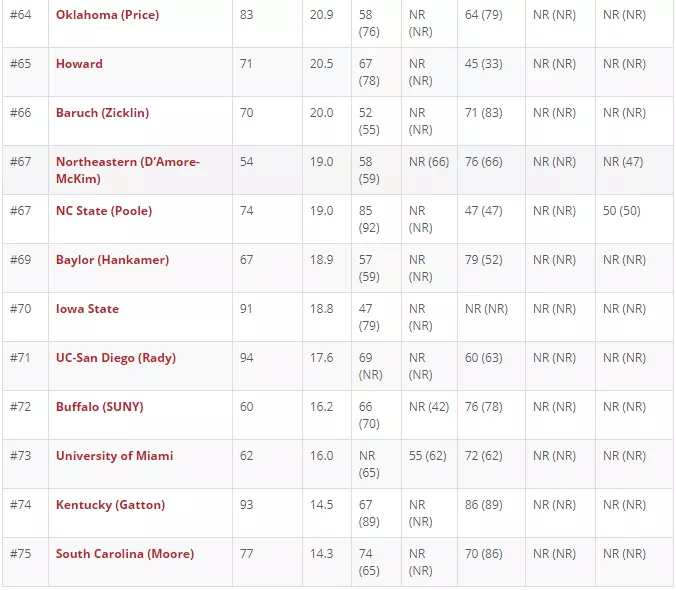Click the 55 (62) cell in Miami's row
This screenshot has width=676, height=590.
(428, 456)
